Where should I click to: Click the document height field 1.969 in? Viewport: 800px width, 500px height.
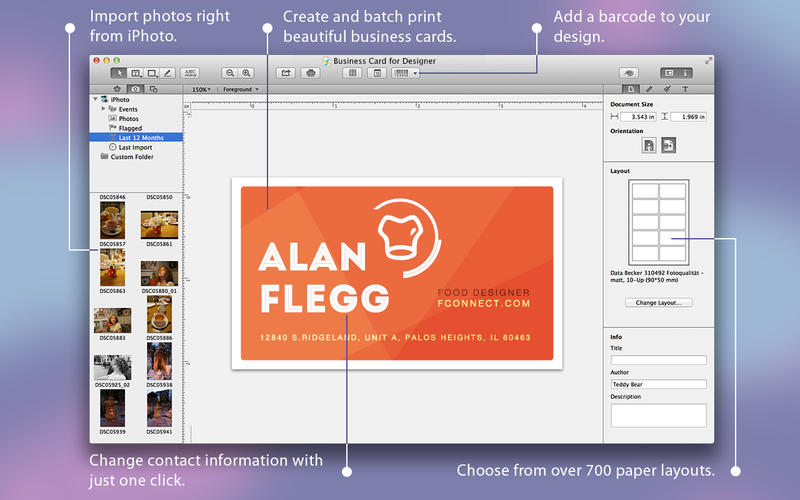(688, 117)
